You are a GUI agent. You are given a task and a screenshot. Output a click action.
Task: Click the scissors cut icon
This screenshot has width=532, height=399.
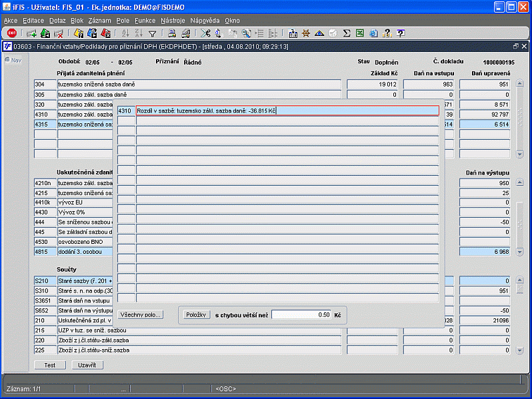(205, 33)
